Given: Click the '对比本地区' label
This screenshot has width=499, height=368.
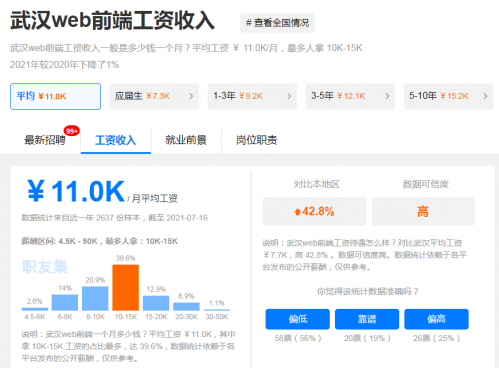Looking at the screenshot, I should click(316, 184).
